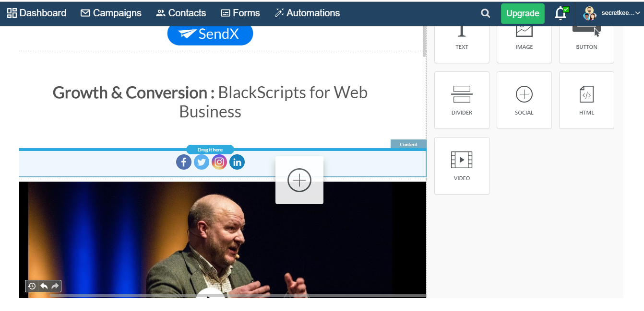Redo the last change
Screen dimensions: 644x311
pos(54,286)
